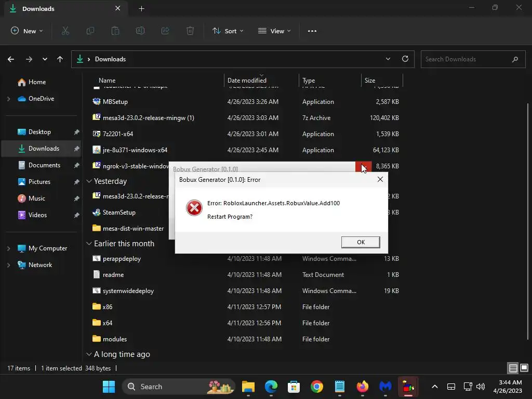532x399 pixels.
Task: Select Documents in navigation pane
Action: [x=41, y=165]
